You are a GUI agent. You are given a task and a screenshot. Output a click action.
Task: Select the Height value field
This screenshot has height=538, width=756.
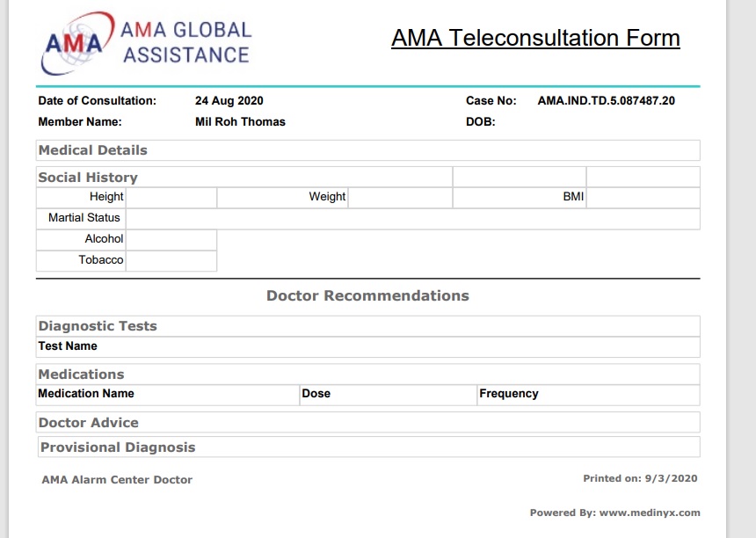point(171,198)
